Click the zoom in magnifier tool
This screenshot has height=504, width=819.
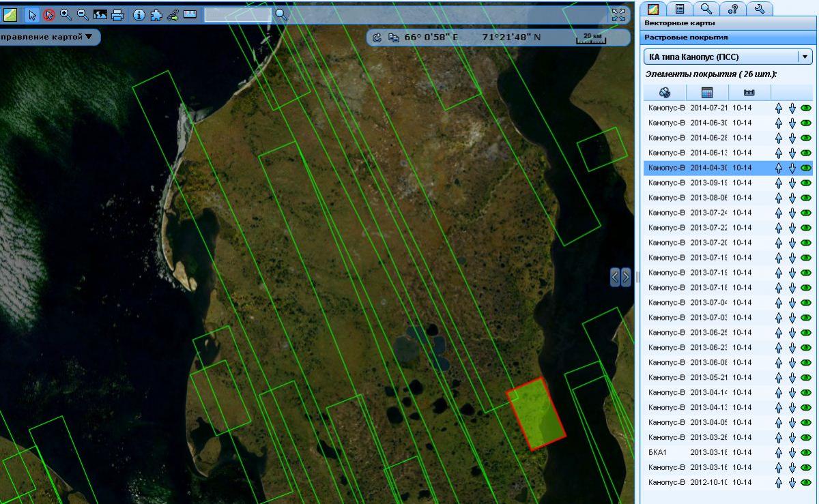(66, 14)
